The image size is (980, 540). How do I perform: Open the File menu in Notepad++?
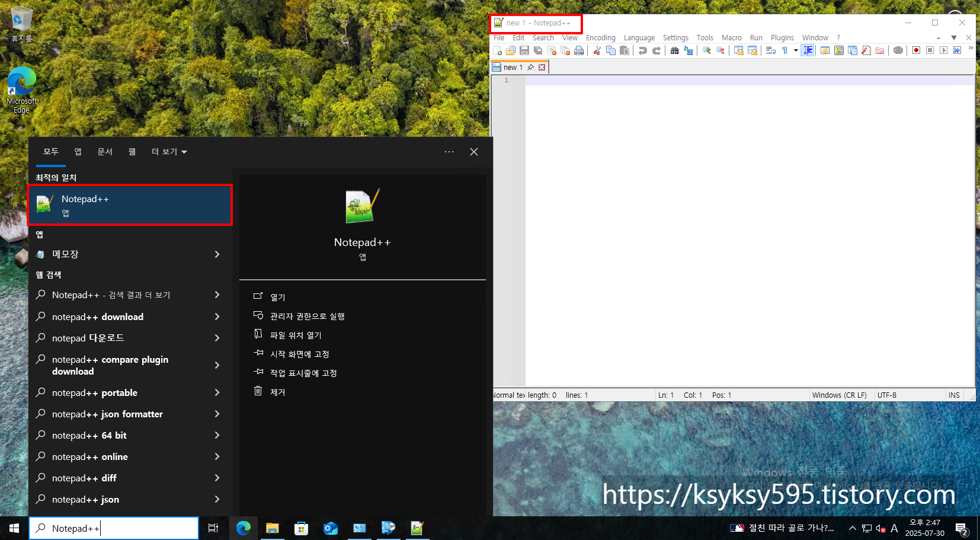click(499, 37)
